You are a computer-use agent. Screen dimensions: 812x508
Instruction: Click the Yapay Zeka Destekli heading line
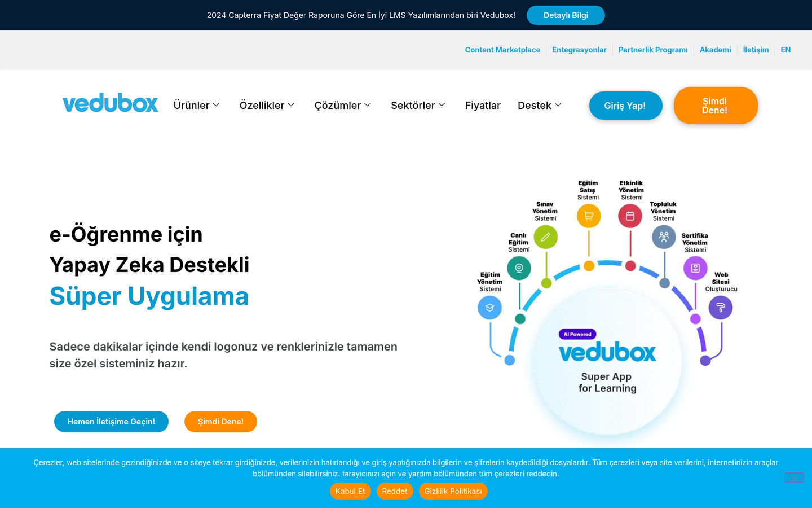(149, 265)
